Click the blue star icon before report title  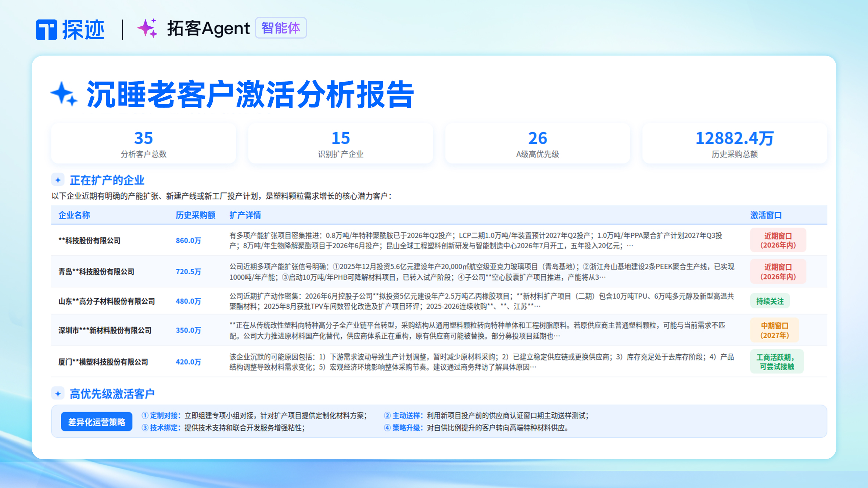coord(64,94)
